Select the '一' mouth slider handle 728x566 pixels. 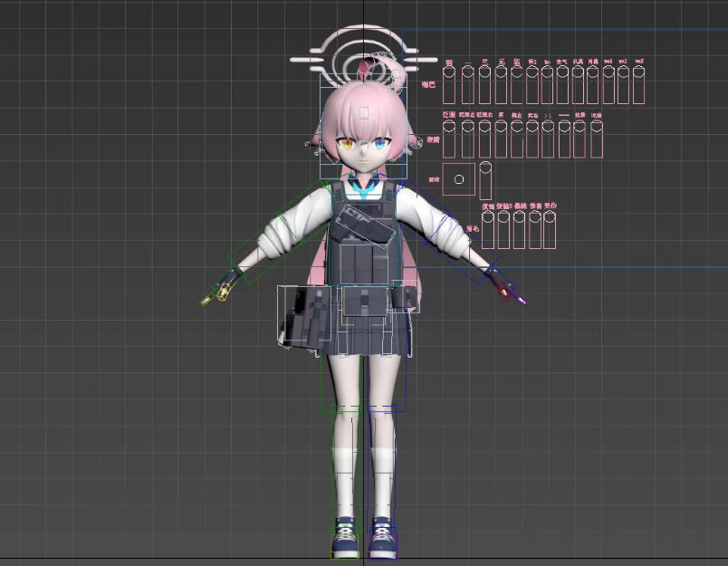point(467,72)
